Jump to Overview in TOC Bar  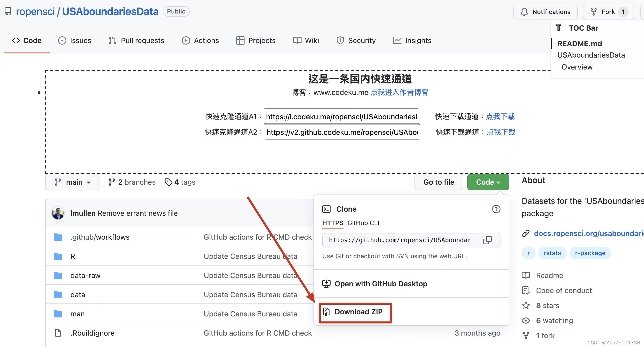coord(577,67)
